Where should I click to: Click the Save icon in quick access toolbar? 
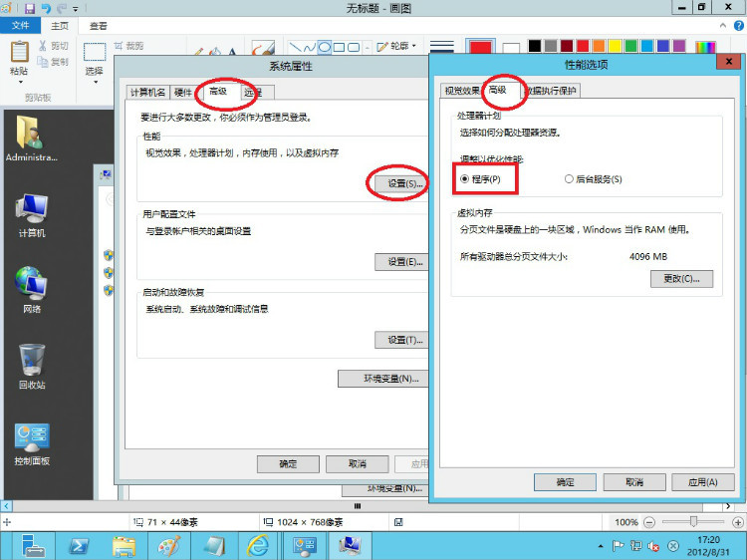pyautogui.click(x=30, y=8)
